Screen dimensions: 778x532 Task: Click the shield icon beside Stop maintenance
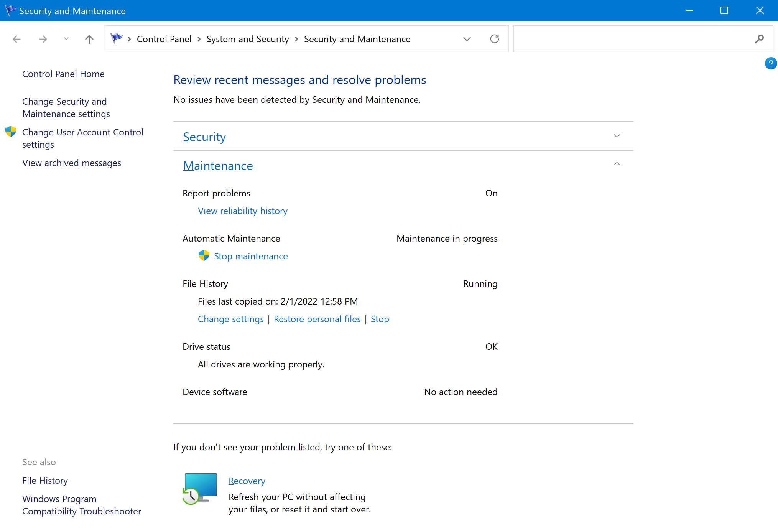click(x=204, y=255)
